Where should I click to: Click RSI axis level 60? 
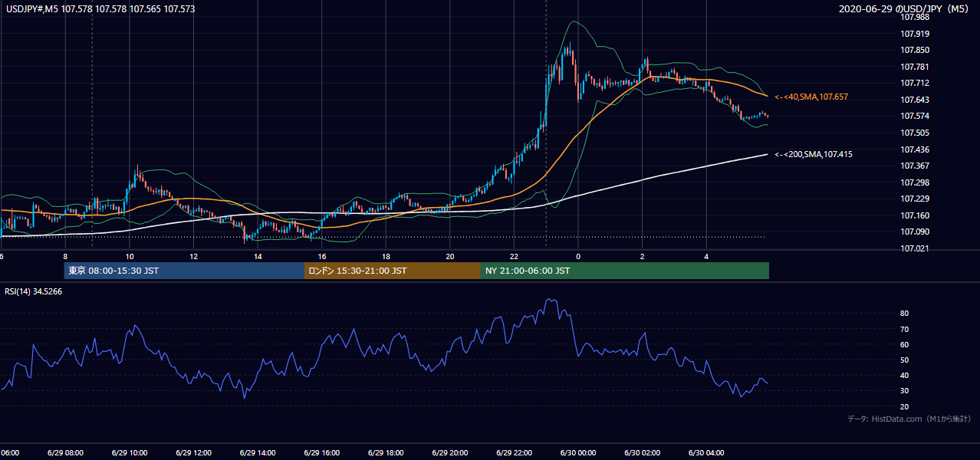pyautogui.click(x=905, y=344)
